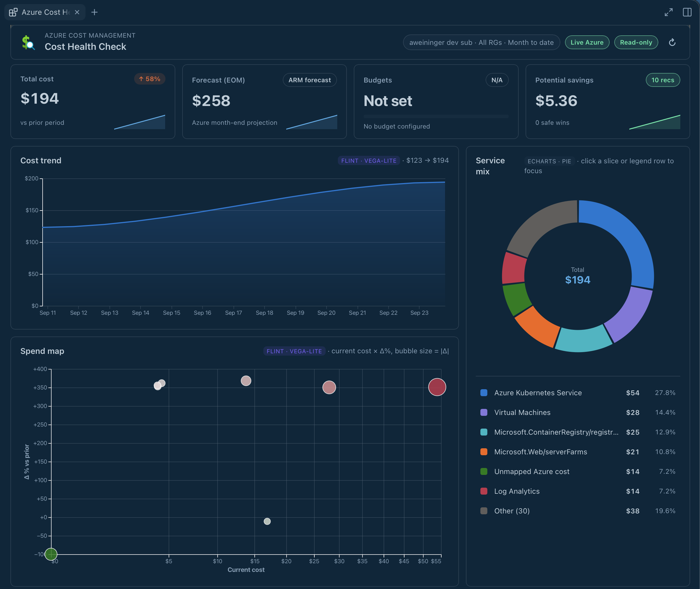Open the 10 recs savings badge

coord(663,80)
